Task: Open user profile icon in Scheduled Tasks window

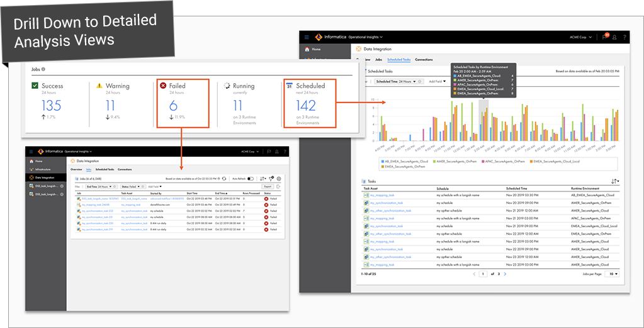Action: pyautogui.click(x=614, y=37)
